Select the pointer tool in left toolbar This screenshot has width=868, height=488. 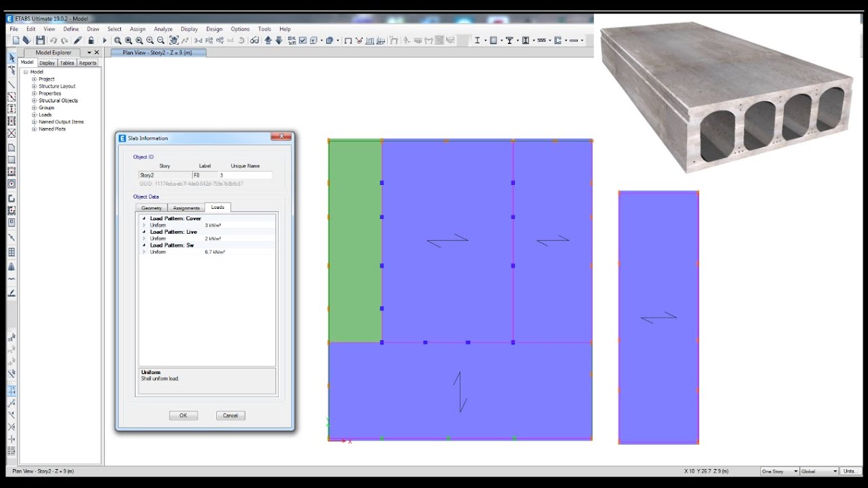(12, 58)
